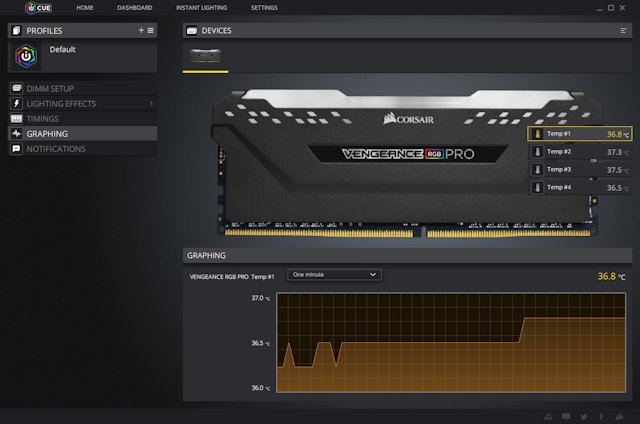Image resolution: width=640 pixels, height=424 pixels.
Task: Click the Profiles panel header icon
Action: [x=16, y=31]
